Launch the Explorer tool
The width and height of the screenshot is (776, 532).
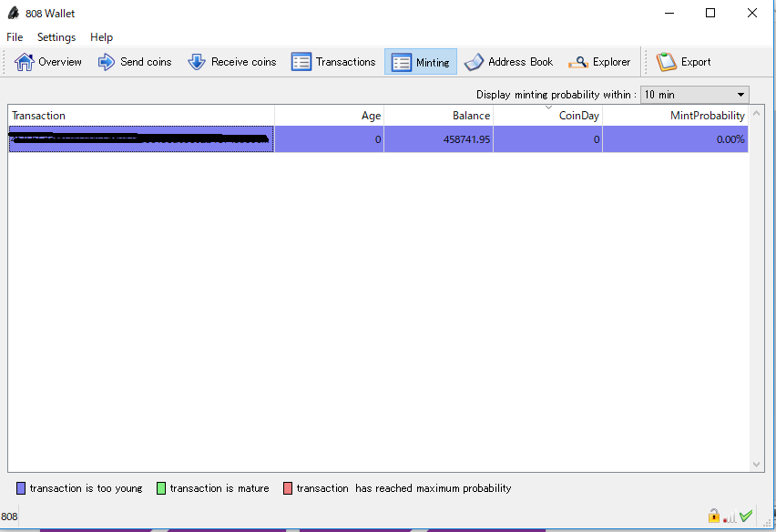tap(599, 62)
